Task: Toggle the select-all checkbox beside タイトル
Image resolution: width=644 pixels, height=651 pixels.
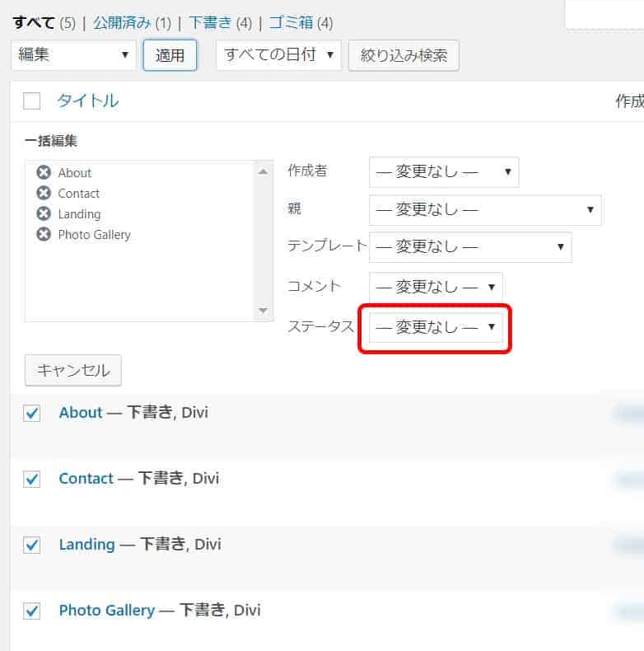Action: [x=32, y=101]
